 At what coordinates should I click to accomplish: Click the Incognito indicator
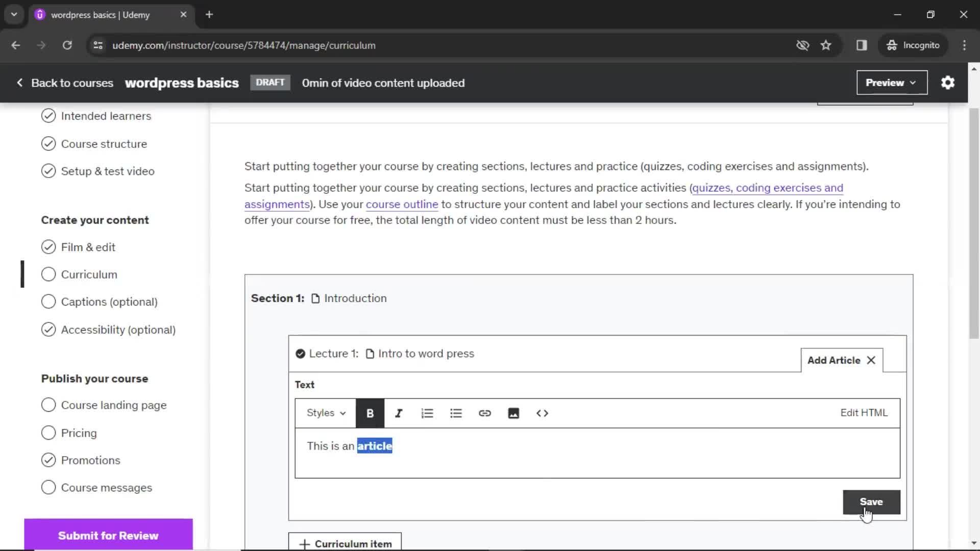913,45
